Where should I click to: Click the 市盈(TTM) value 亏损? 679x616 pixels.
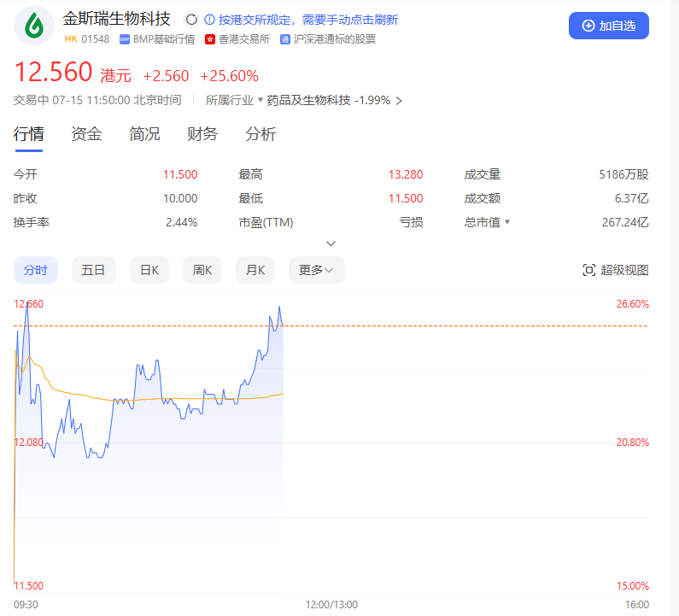click(411, 222)
